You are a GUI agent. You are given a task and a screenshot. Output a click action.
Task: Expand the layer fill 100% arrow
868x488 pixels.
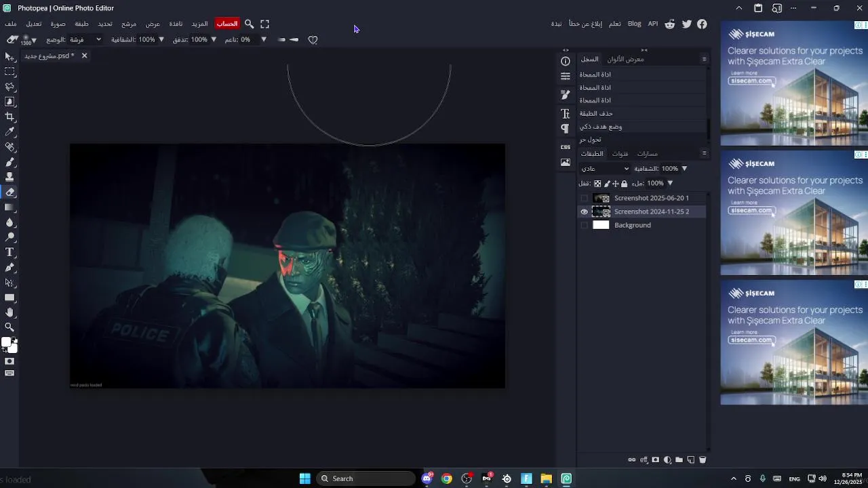click(670, 184)
